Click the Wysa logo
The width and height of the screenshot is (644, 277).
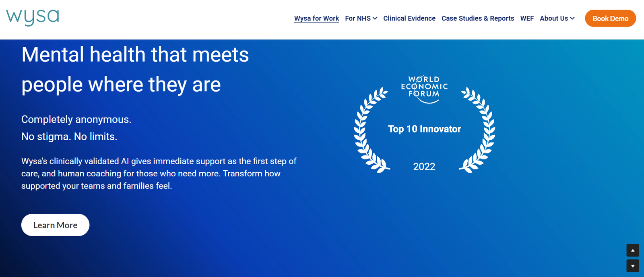(33, 17)
